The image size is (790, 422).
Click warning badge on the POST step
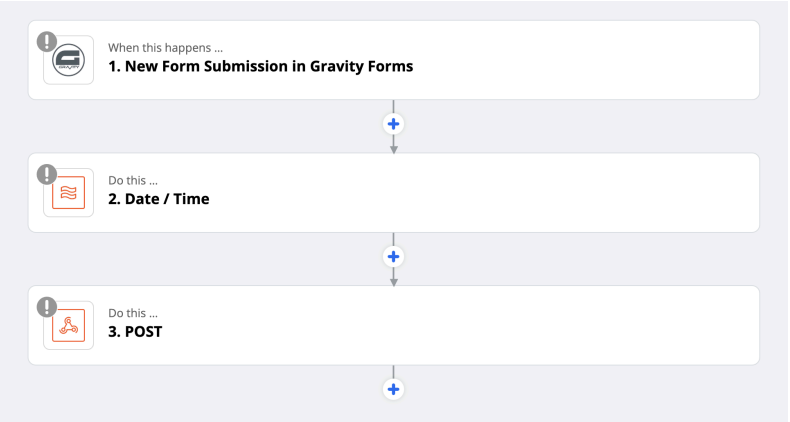pyautogui.click(x=46, y=307)
